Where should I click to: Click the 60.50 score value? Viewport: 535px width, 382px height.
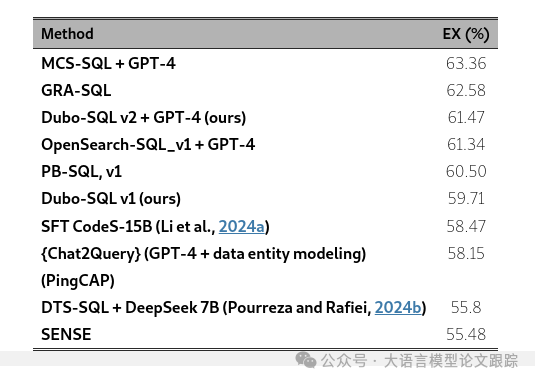(x=466, y=172)
